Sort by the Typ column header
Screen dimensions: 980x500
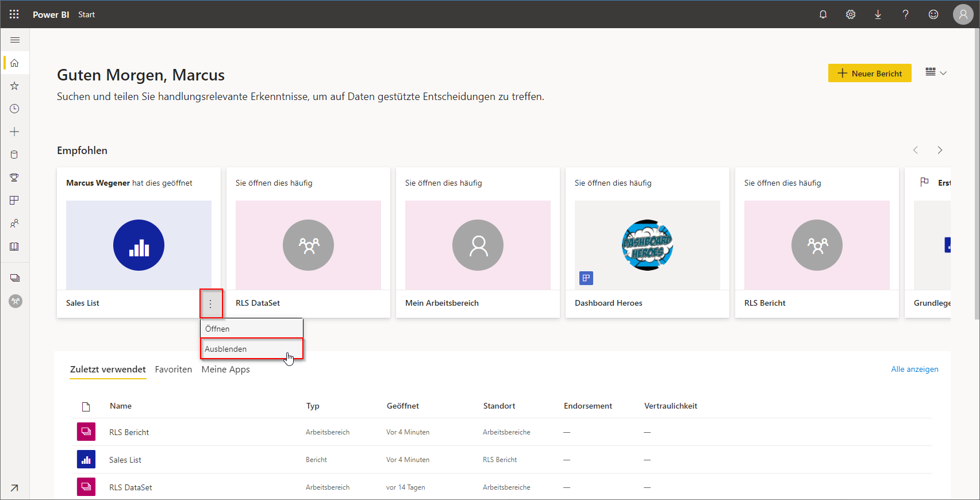(x=313, y=406)
